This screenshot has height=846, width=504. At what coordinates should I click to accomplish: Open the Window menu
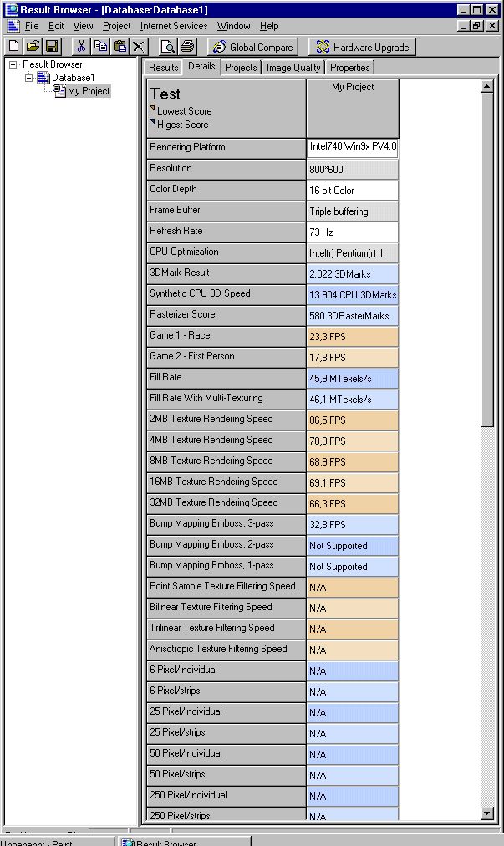click(234, 26)
